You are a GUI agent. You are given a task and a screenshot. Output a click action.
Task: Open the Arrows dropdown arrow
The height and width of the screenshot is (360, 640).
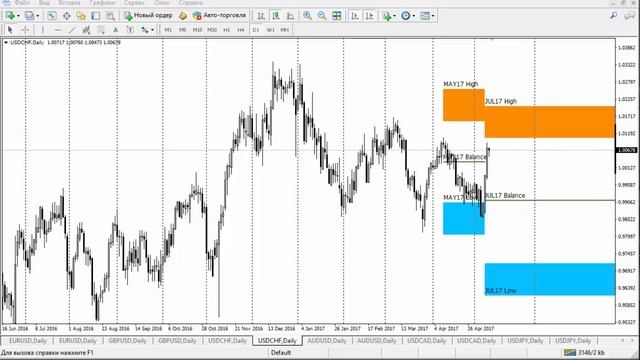(153, 30)
